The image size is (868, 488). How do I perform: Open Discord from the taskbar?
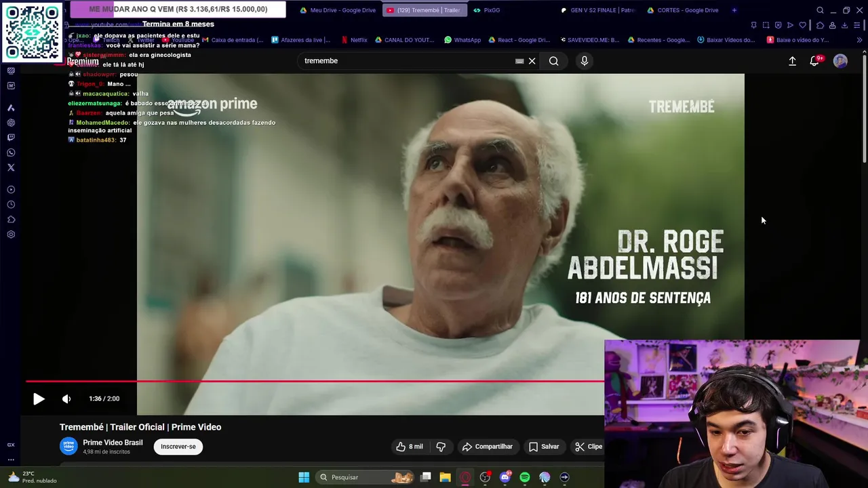[x=505, y=477]
